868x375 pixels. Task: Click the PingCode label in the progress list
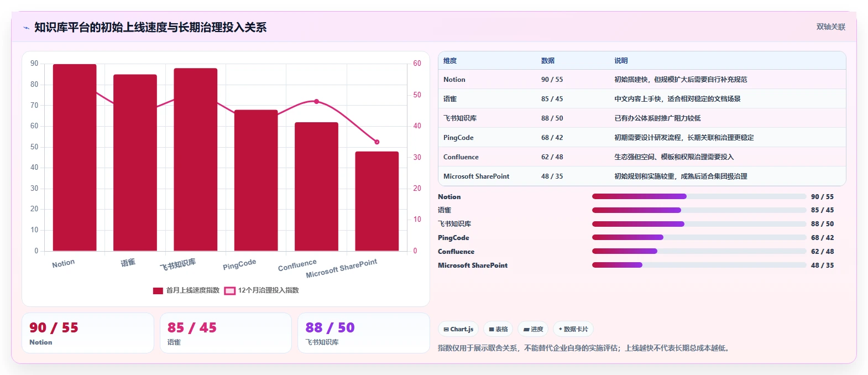click(x=453, y=238)
